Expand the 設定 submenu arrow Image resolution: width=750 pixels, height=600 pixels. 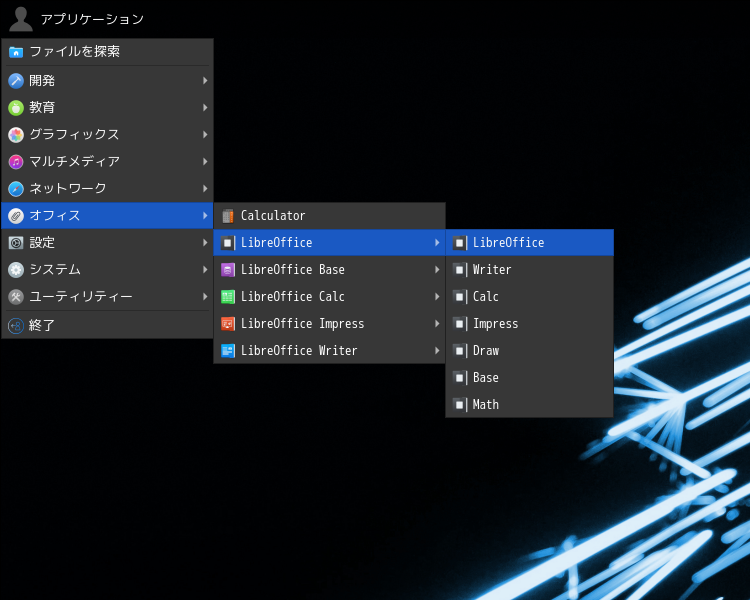pyautogui.click(x=205, y=243)
